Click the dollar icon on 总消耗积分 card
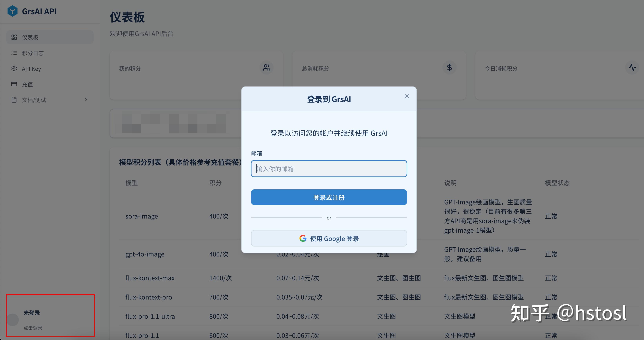 [x=449, y=68]
